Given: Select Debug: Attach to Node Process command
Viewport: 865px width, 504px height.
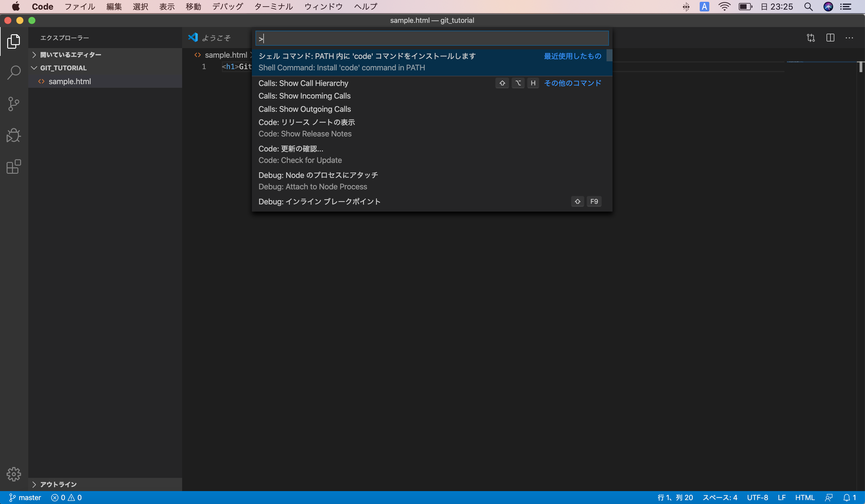Looking at the screenshot, I should (x=432, y=181).
